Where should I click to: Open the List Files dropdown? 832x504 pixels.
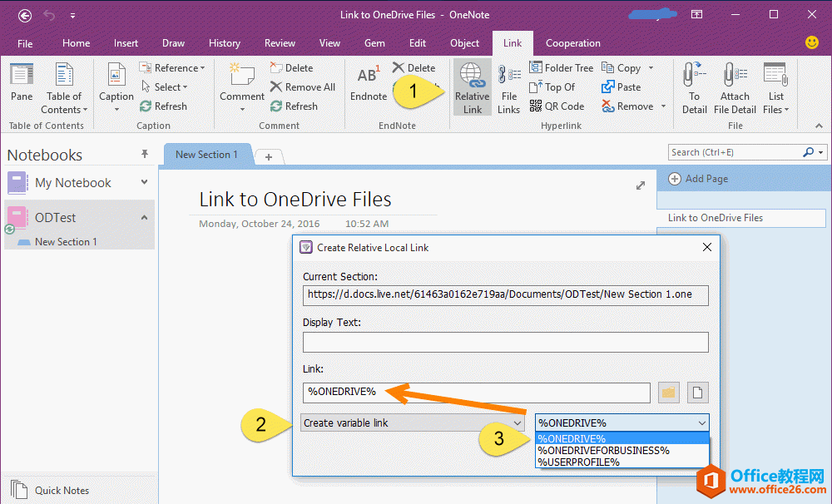(775, 88)
